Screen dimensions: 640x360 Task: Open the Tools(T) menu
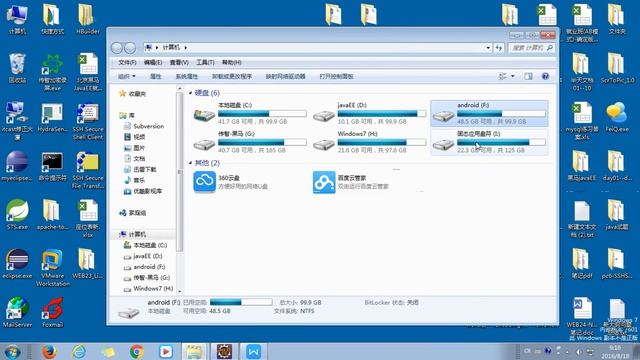(x=205, y=62)
